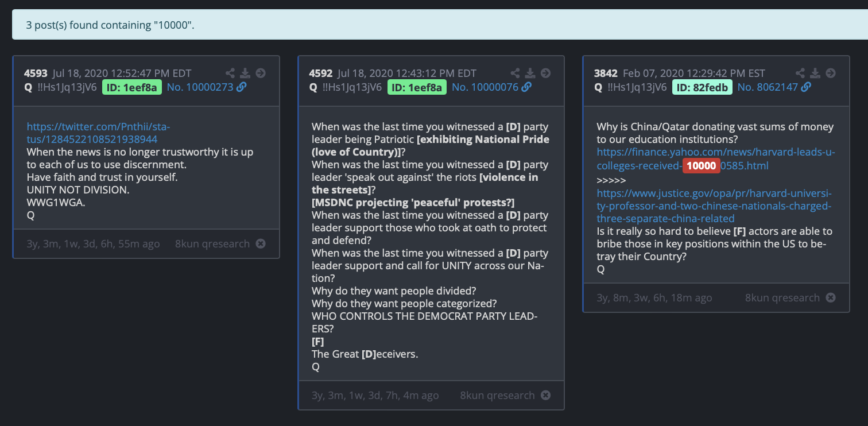Open the finance.yahoo.com harvard-leads link
868x426 pixels.
click(716, 159)
